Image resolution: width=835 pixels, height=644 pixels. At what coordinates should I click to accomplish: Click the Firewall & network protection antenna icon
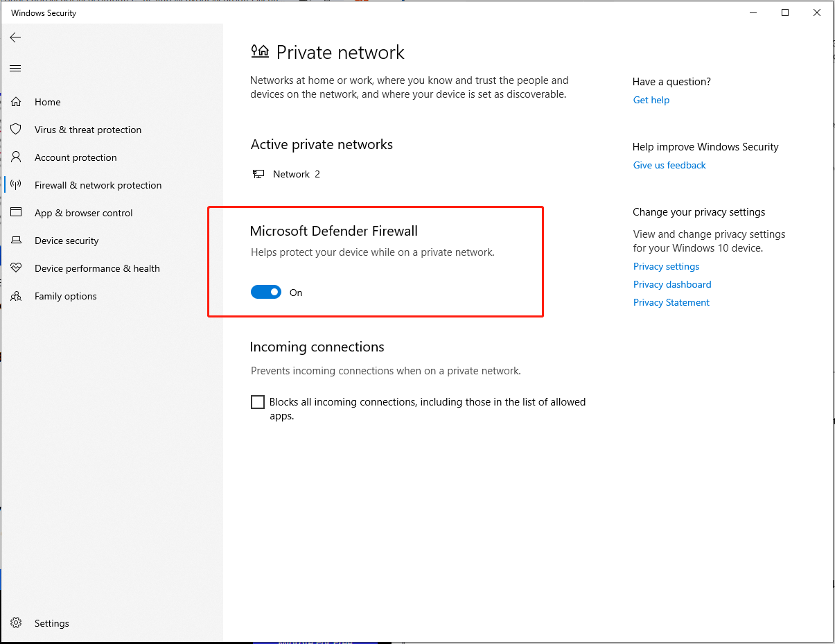point(16,185)
